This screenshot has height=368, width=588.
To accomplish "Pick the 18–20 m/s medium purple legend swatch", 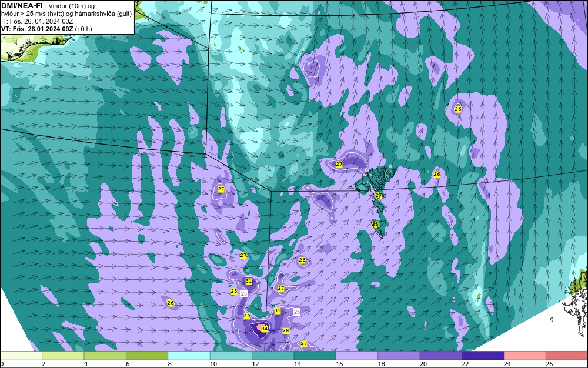I will [399, 356].
